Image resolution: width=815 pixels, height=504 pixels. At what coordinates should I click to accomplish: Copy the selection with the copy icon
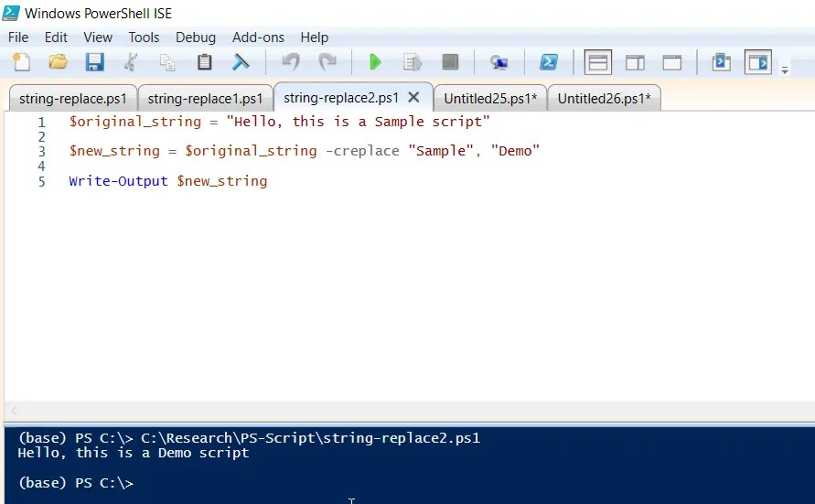[x=166, y=62]
